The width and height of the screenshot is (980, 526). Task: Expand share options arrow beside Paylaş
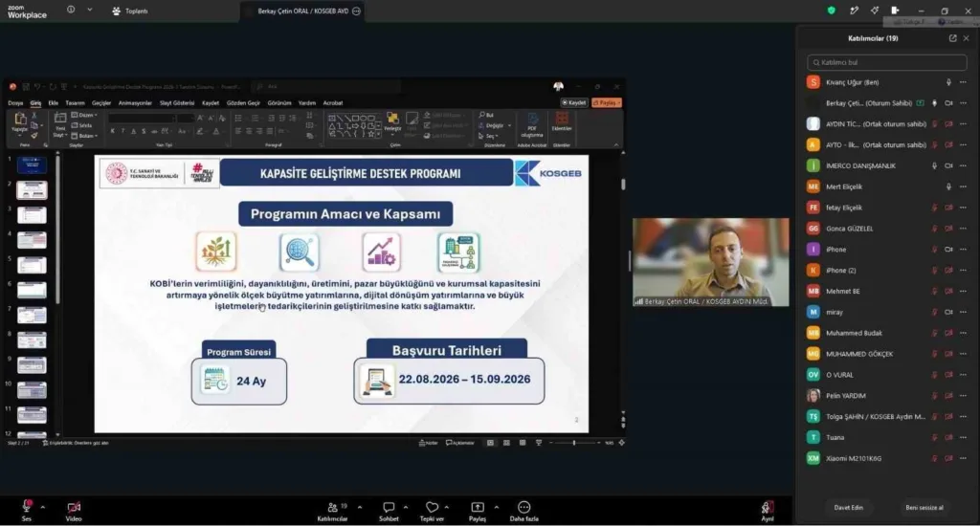click(497, 507)
